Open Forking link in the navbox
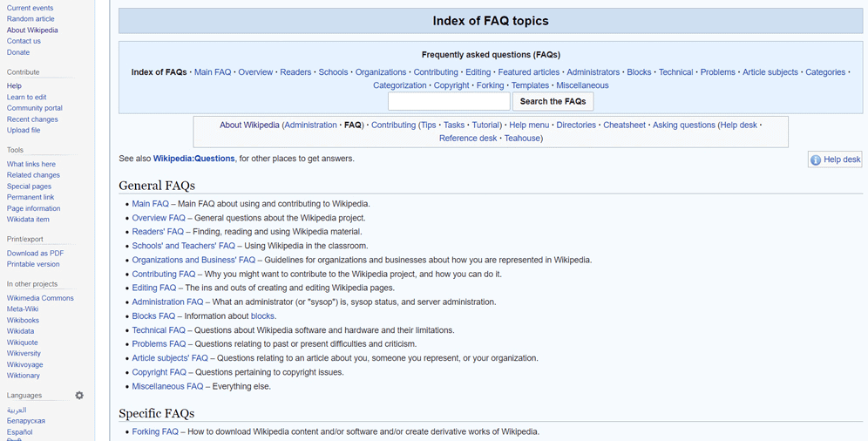Image resolution: width=868 pixels, height=441 pixels. 491,85
